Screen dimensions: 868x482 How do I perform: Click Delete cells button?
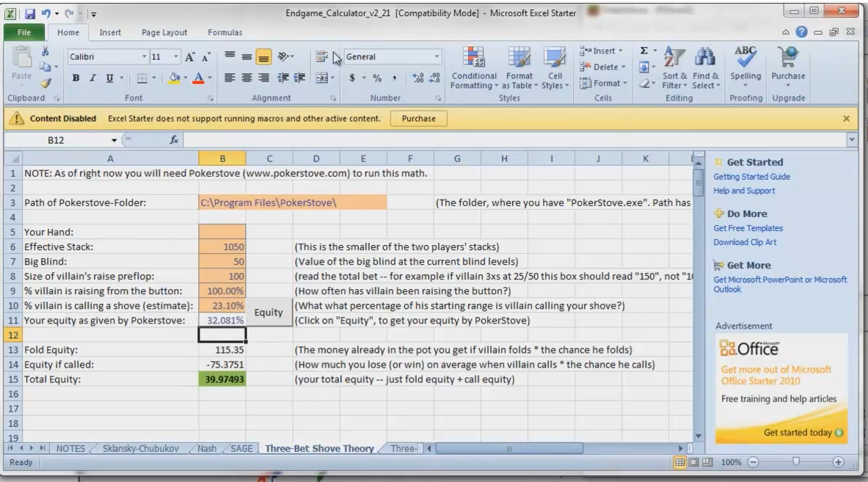(x=602, y=67)
